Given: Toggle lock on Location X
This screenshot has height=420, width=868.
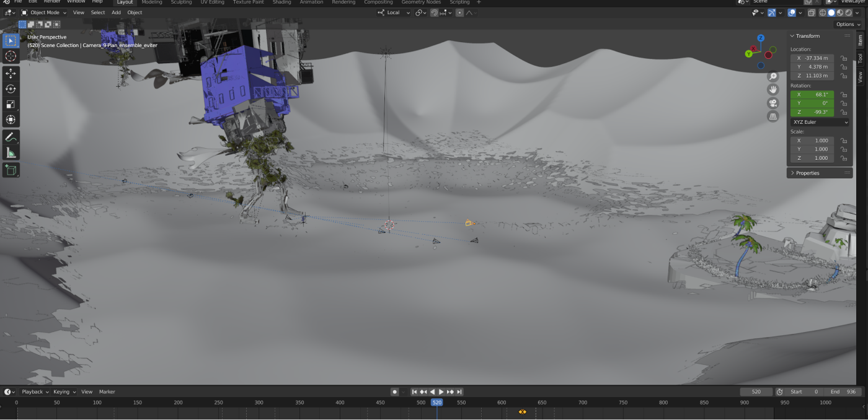Looking at the screenshot, I should point(843,58).
